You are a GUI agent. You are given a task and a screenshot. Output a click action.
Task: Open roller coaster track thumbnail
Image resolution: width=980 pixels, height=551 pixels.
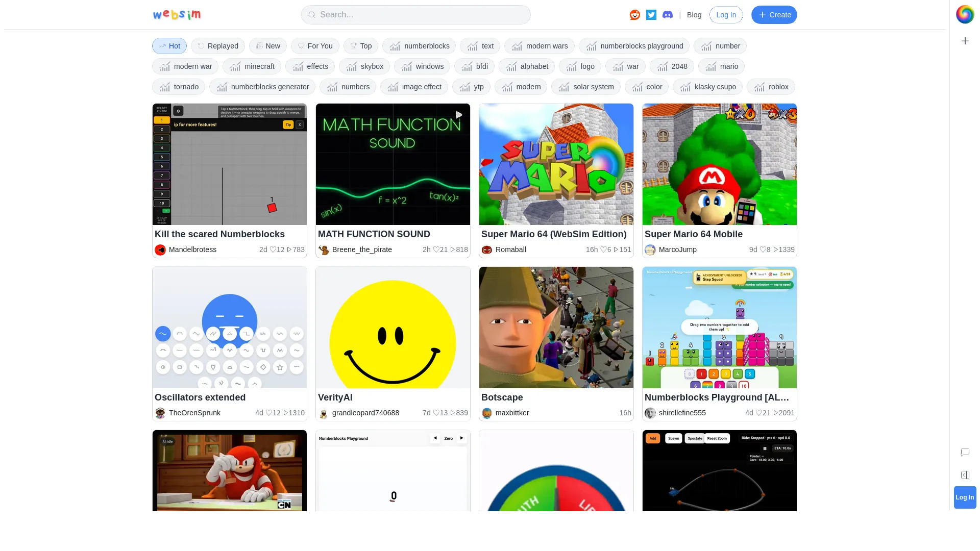pos(720,470)
